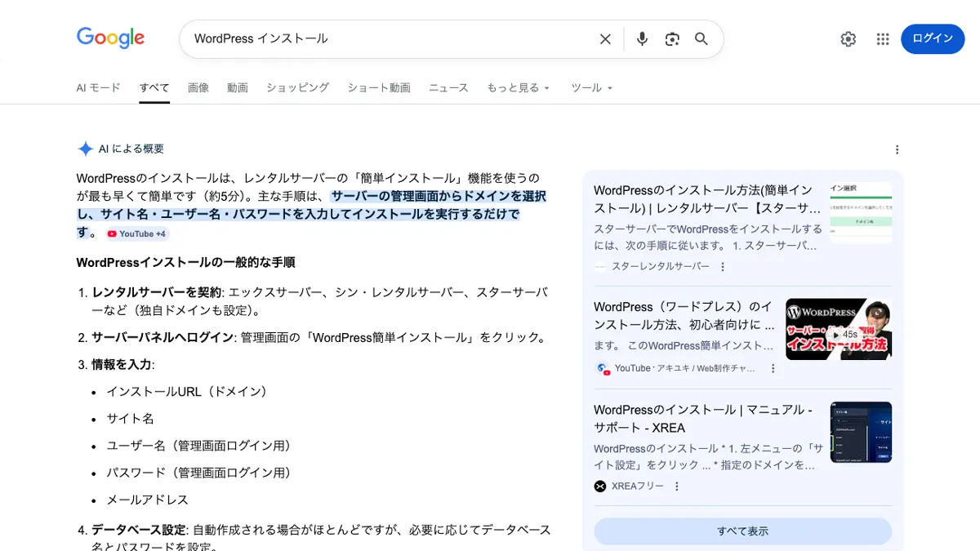The height and width of the screenshot is (551, 980).
Task: Open the XREA マニュアル サポート link
Action: 703,419
